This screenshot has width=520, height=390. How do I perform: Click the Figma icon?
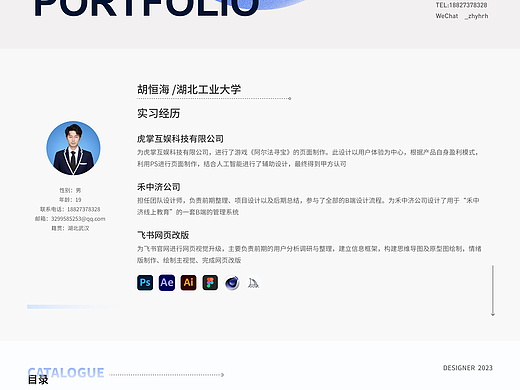[210, 283]
